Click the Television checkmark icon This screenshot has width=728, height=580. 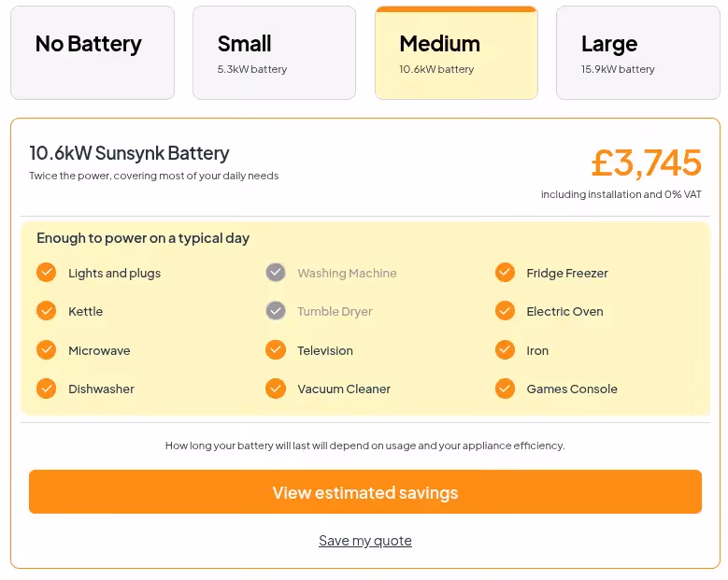point(276,350)
